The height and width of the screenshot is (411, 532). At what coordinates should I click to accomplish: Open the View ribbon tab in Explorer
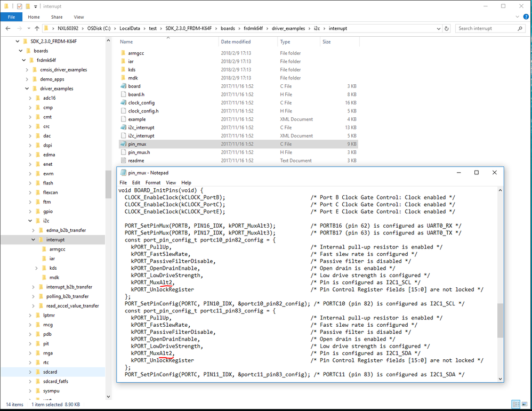point(79,17)
